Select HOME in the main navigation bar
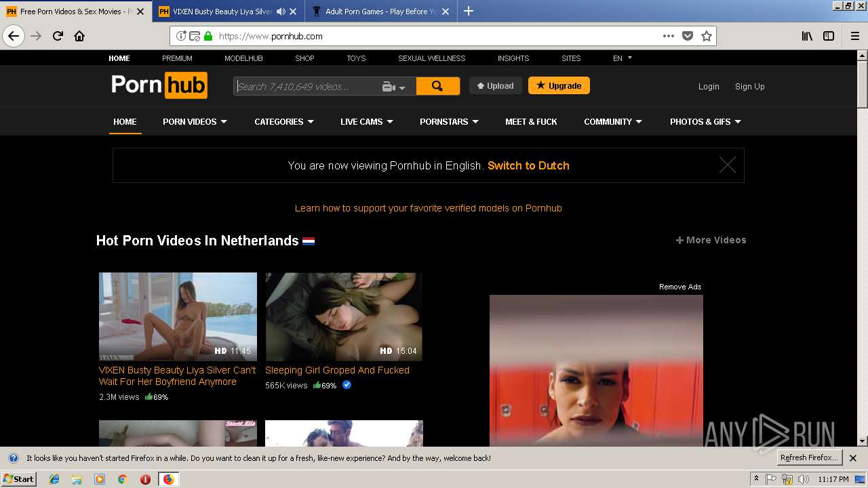 [x=125, y=122]
